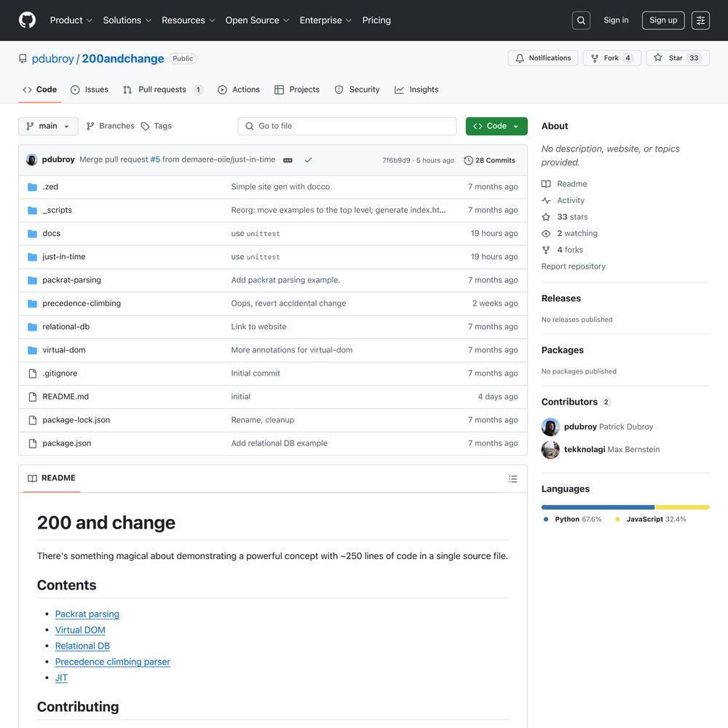Expand the Open Source menu

[257, 20]
